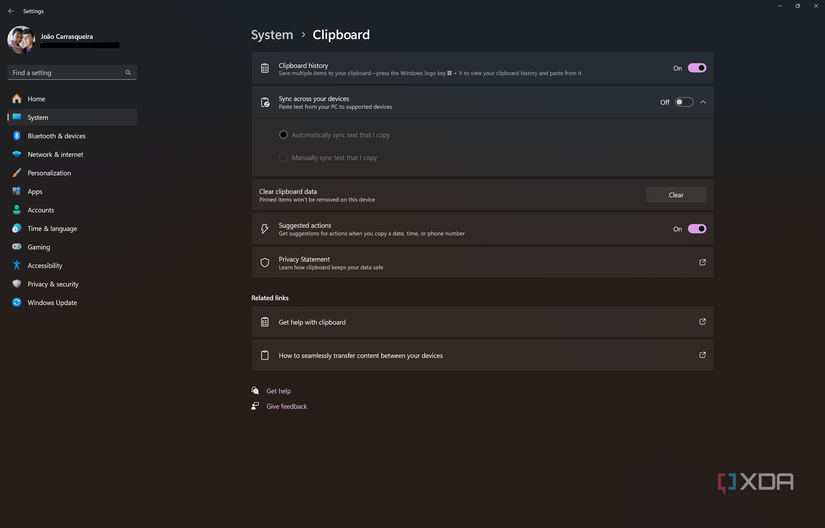Click the Accessibility figure icon
Viewport: 825px width, 528px height.
17,266
